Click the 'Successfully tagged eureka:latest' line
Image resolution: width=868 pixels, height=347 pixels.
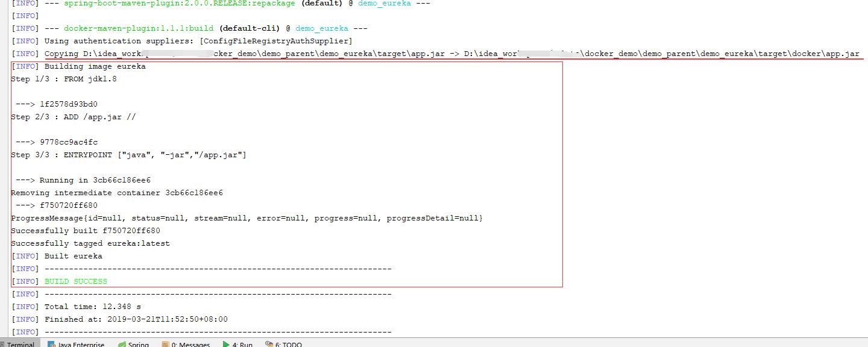[90, 243]
